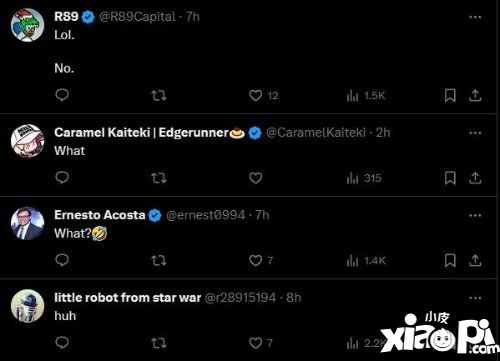Share the R89 tweet
The width and height of the screenshot is (500, 361).
click(475, 96)
